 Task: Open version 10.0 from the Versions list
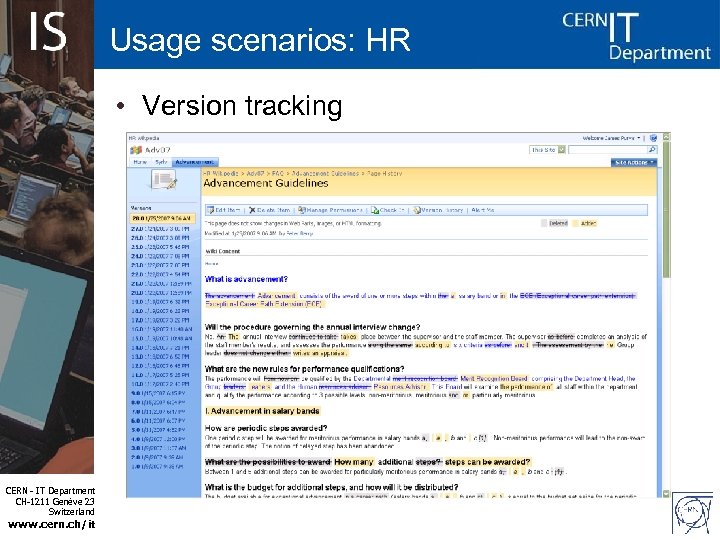[x=161, y=384]
